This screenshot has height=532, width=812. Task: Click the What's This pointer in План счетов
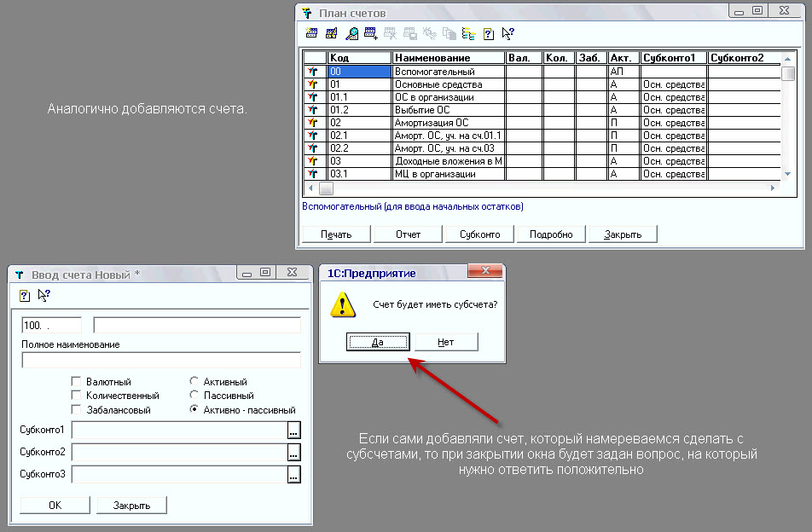(x=508, y=34)
